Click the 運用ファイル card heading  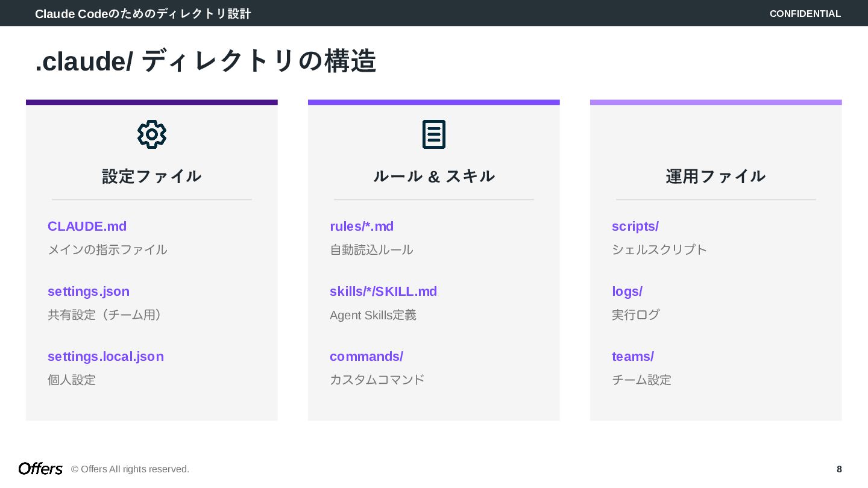click(x=716, y=176)
